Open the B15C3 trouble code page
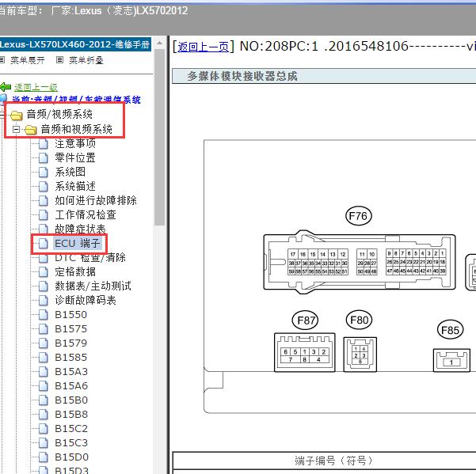Screen dimensions: 476x474 tap(71, 443)
